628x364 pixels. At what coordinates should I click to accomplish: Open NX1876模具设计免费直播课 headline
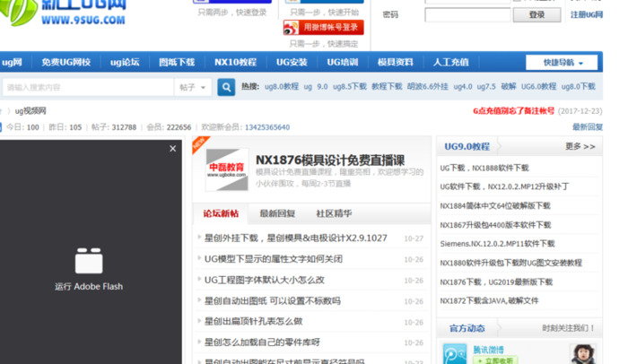click(330, 160)
